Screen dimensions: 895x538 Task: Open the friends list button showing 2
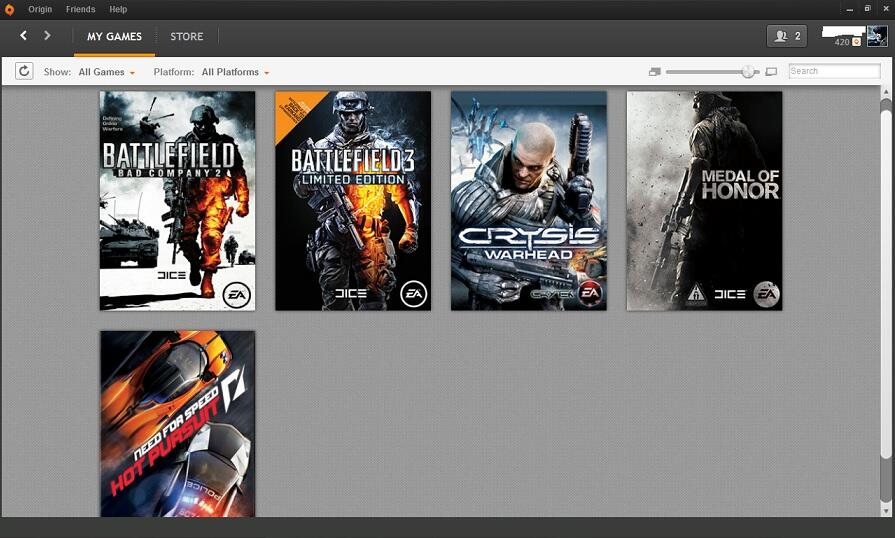tap(787, 36)
